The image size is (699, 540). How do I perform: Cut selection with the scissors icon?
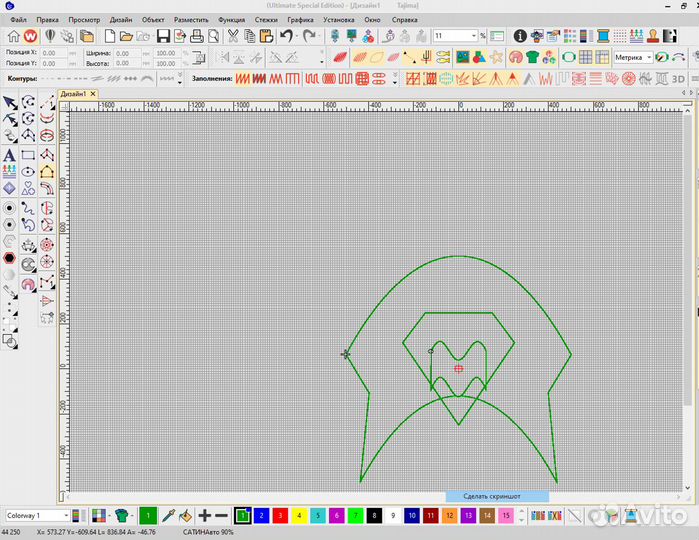point(233,36)
